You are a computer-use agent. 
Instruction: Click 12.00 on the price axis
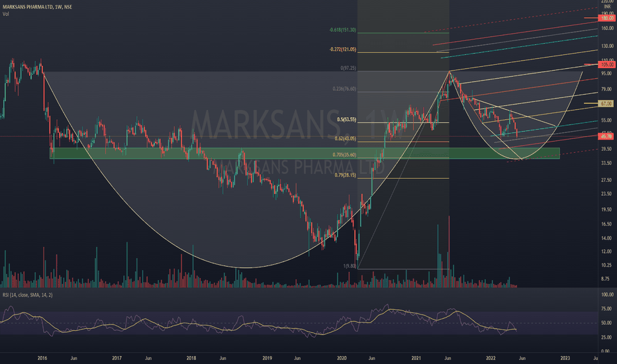(606, 252)
